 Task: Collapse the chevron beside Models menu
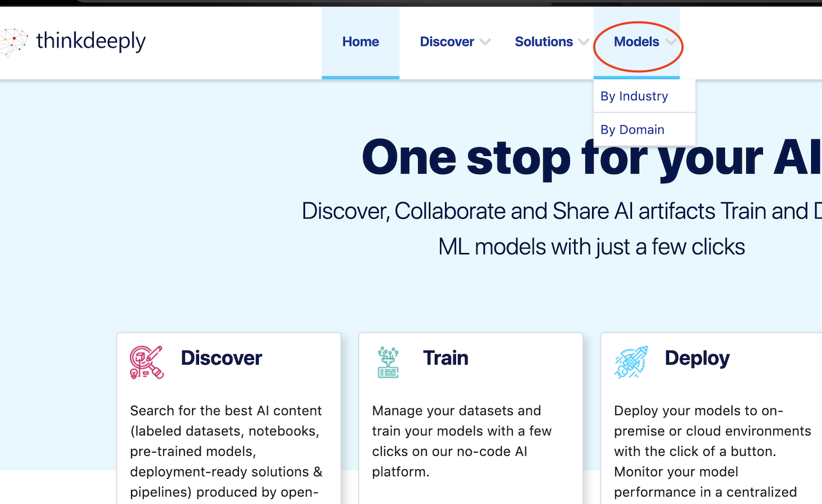pyautogui.click(x=670, y=42)
